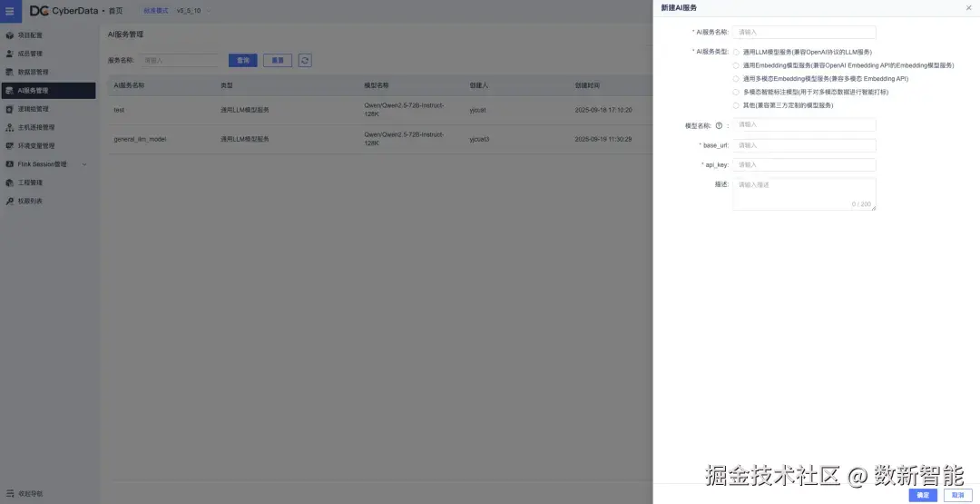Click the blue 查询 button
Image resolution: width=980 pixels, height=504 pixels.
(243, 61)
